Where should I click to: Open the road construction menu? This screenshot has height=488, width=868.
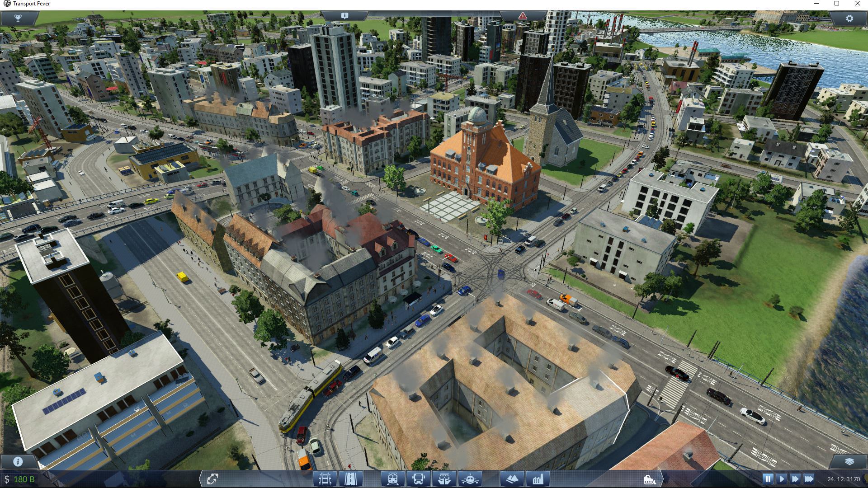pyautogui.click(x=351, y=479)
